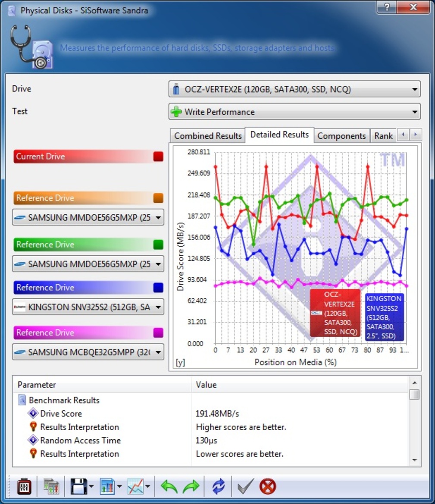The width and height of the screenshot is (435, 504).
Task: Click the stethoscope disk module icon
Action: pyautogui.click(x=31, y=47)
